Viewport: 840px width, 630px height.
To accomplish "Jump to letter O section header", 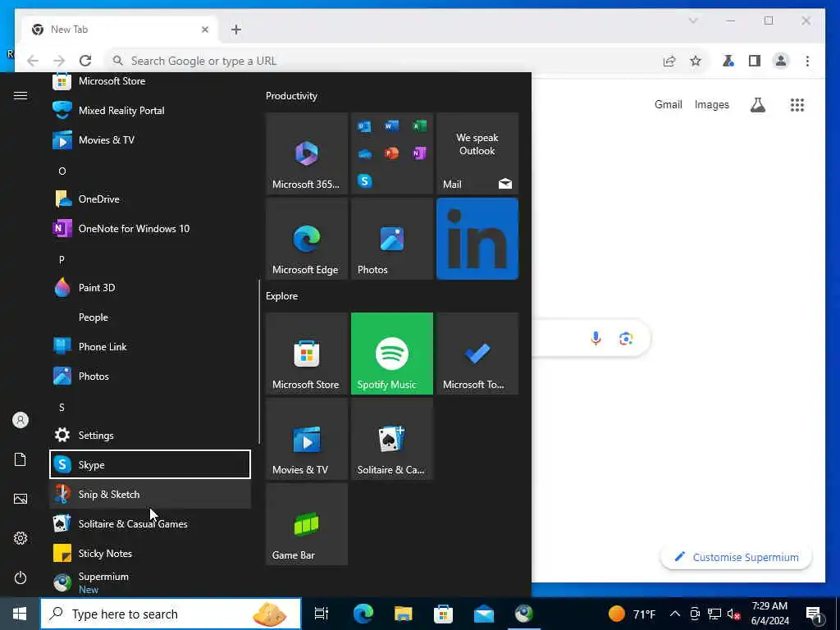I will pos(62,171).
